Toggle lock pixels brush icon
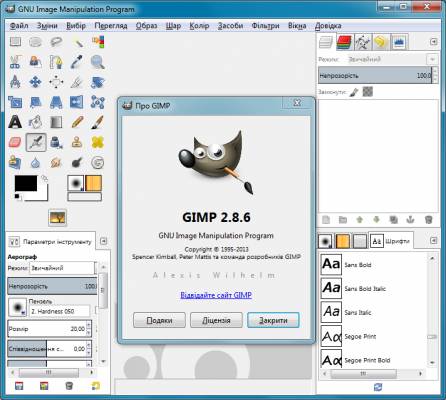 coord(354,92)
